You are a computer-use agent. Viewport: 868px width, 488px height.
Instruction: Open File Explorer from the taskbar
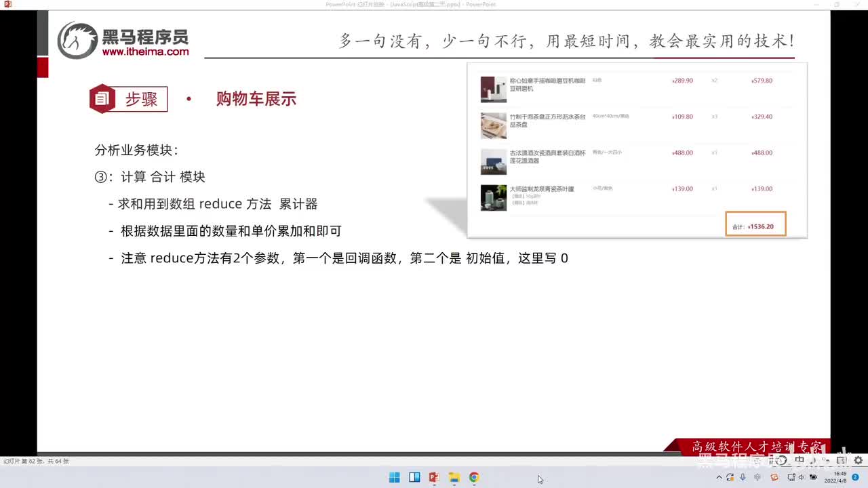[x=454, y=477]
